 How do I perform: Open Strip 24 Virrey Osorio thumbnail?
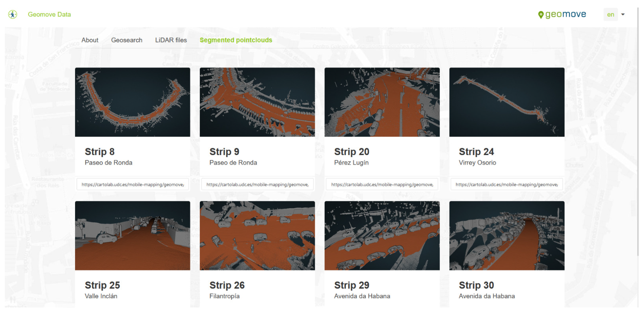click(507, 102)
